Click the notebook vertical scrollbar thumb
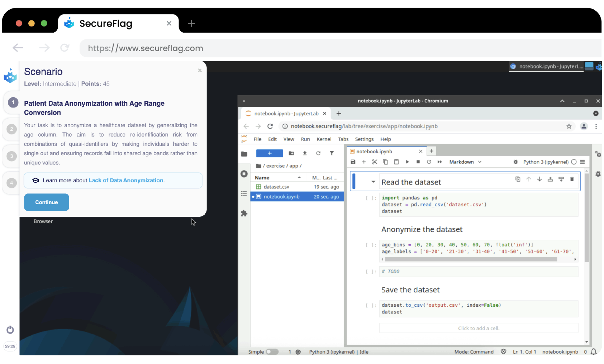 point(587,218)
